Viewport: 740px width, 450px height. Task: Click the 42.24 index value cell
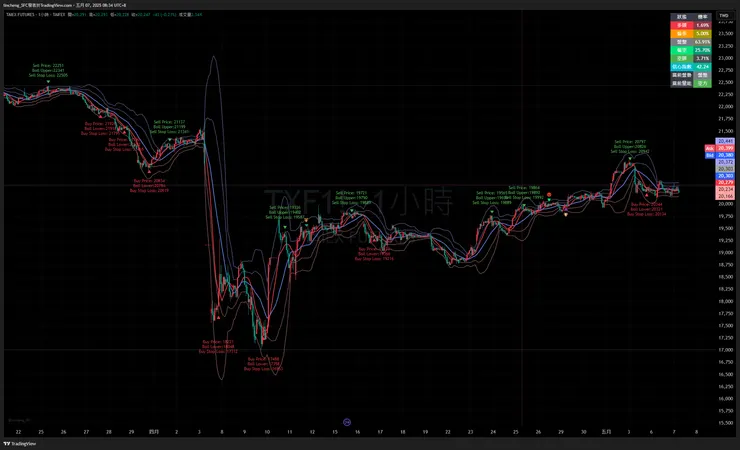pyautogui.click(x=702, y=67)
